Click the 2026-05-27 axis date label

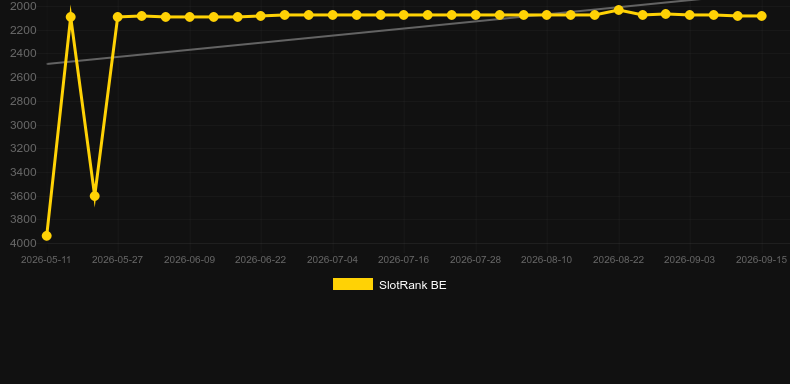pos(117,260)
